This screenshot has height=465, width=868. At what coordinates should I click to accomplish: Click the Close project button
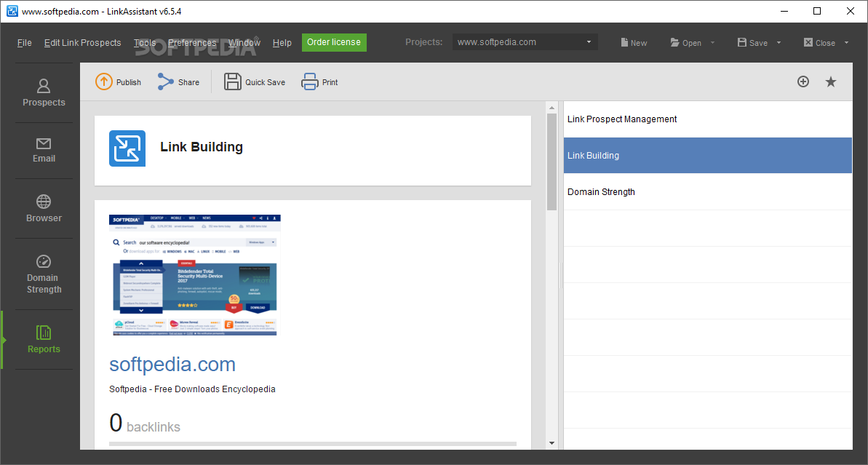[819, 43]
